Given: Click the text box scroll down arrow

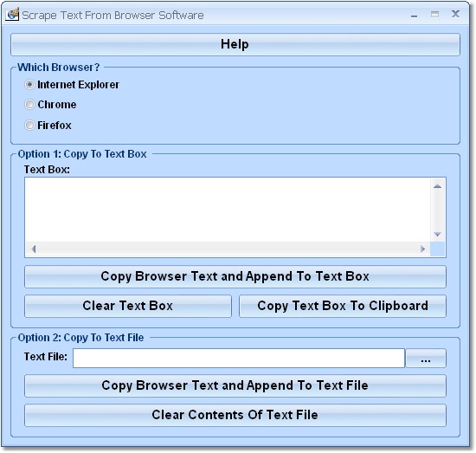Looking at the screenshot, I should [x=437, y=234].
